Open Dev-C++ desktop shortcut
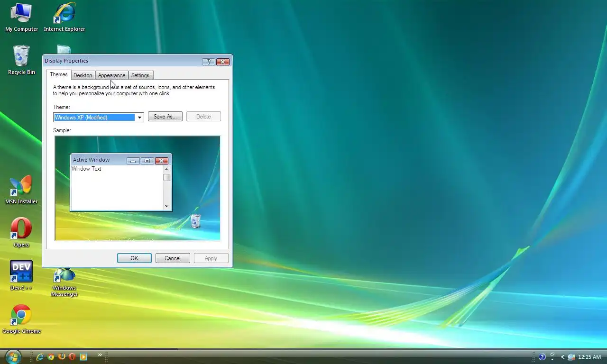This screenshot has width=607, height=364. (21, 275)
